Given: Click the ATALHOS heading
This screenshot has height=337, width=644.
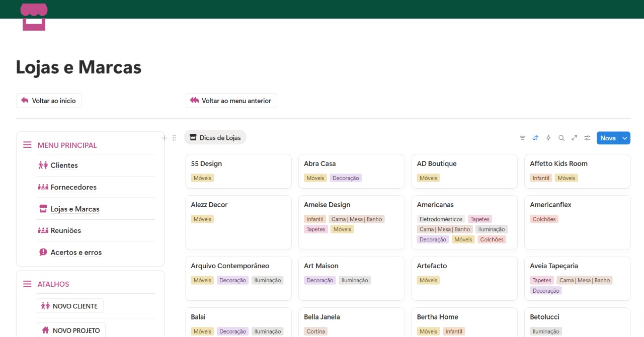Looking at the screenshot, I should 53,284.
